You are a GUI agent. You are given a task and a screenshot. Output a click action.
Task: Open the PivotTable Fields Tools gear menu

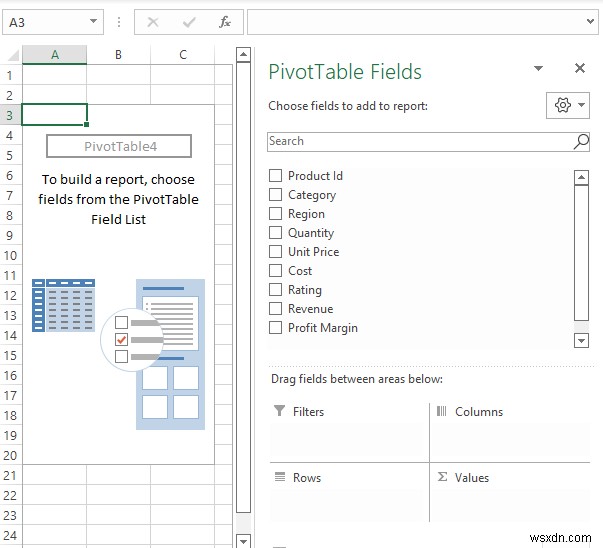tap(568, 105)
